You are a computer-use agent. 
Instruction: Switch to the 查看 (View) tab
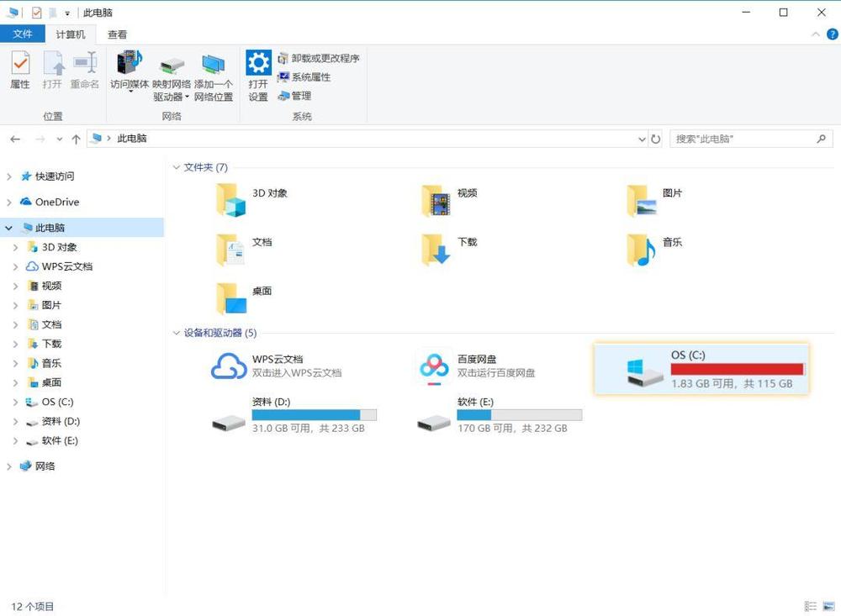[x=117, y=34]
